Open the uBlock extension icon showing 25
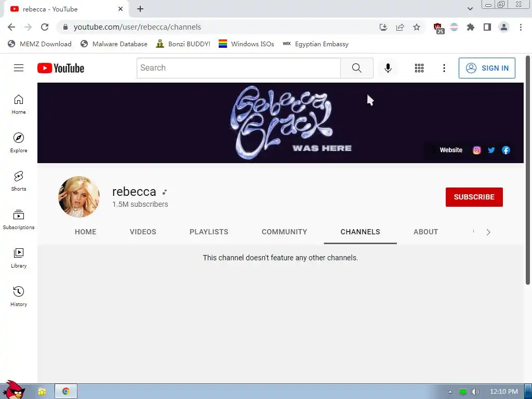This screenshot has width=532, height=399. click(438, 28)
